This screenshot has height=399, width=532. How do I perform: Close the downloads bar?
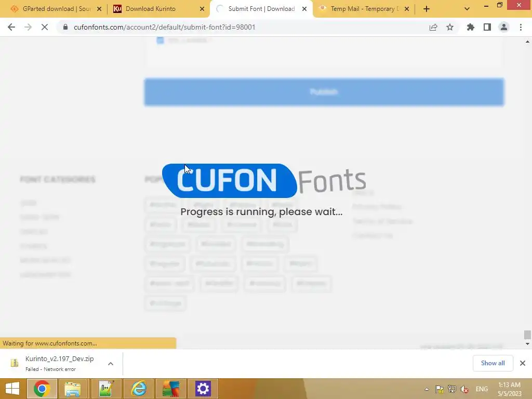click(x=523, y=363)
